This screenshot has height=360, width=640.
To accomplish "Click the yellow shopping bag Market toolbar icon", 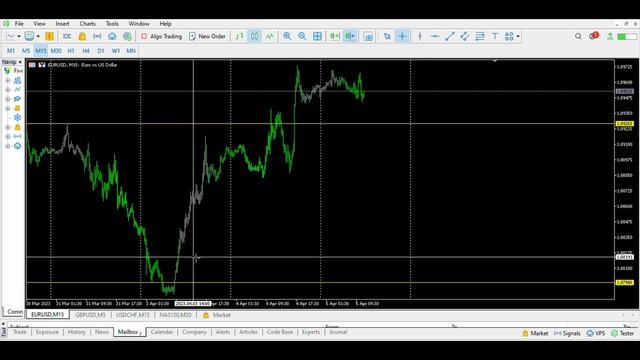I will tap(82, 36).
